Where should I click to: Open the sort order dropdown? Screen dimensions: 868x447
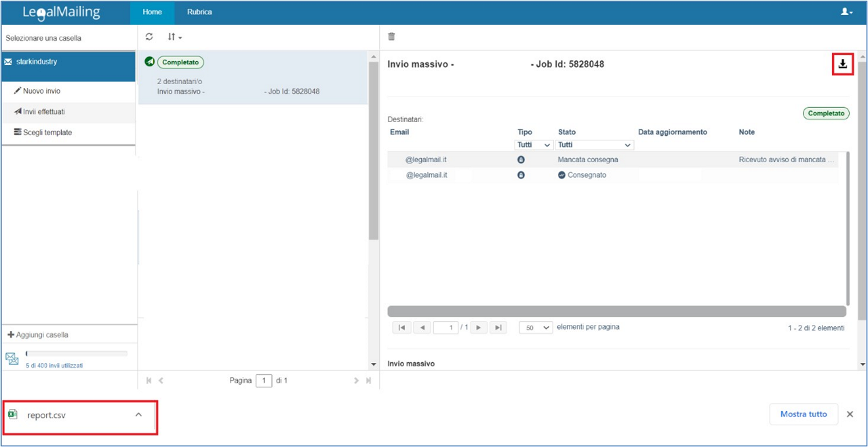174,37
